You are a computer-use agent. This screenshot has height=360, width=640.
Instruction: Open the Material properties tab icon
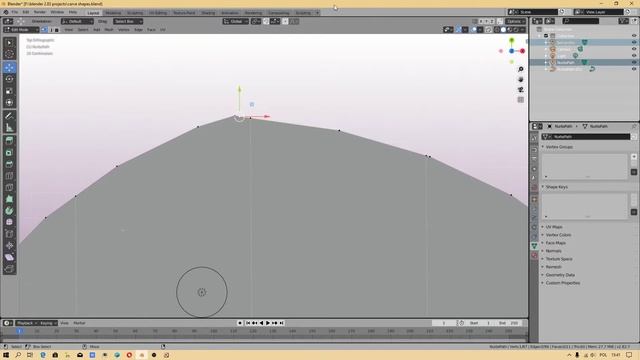[x=534, y=256]
